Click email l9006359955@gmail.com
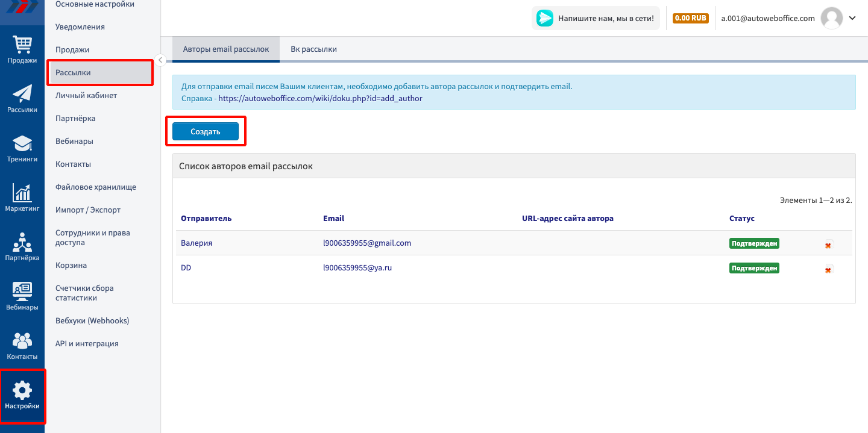The width and height of the screenshot is (868, 433). tap(367, 243)
